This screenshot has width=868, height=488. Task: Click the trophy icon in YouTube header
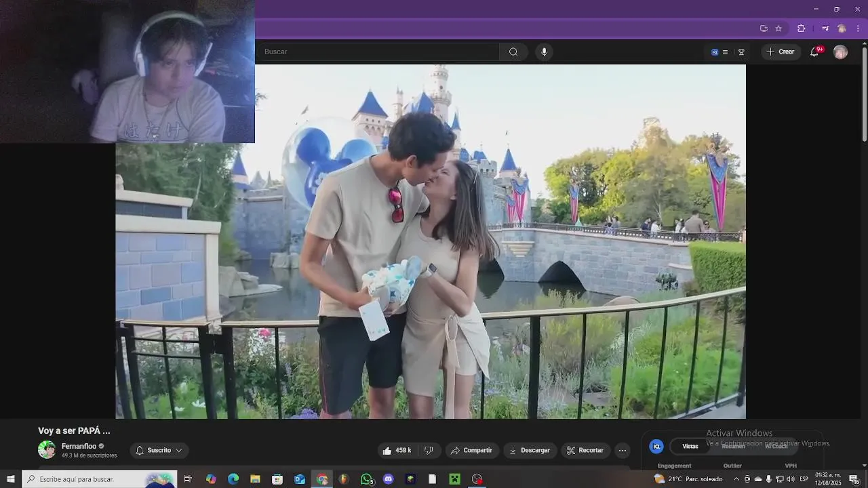click(x=741, y=52)
